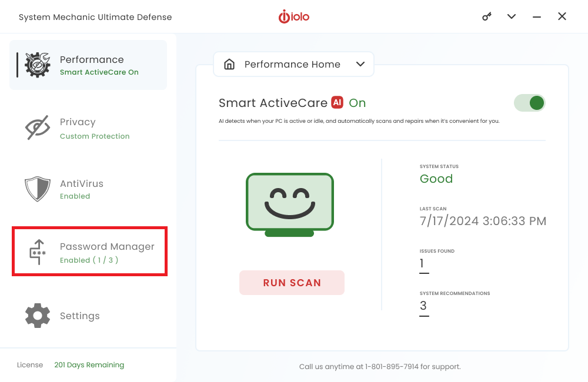This screenshot has height=382, width=588.
Task: Click the Good system status text
Action: (436, 179)
